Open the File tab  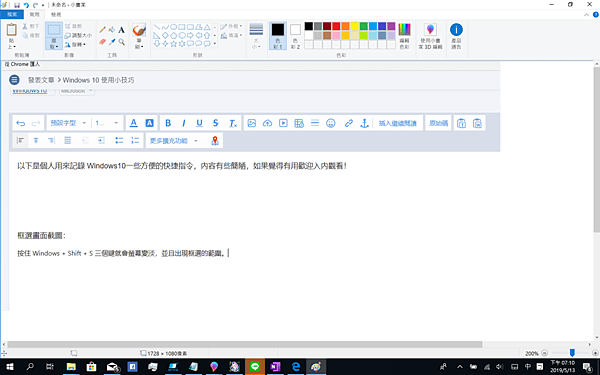click(12, 15)
